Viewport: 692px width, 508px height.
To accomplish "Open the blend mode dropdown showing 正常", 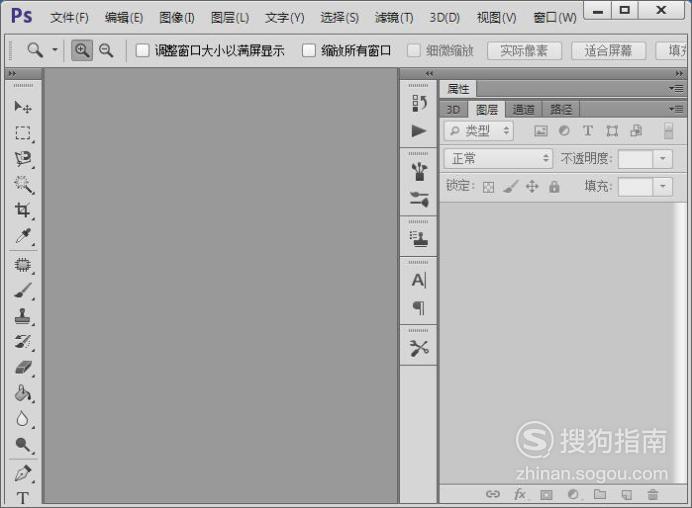I will 498,158.
